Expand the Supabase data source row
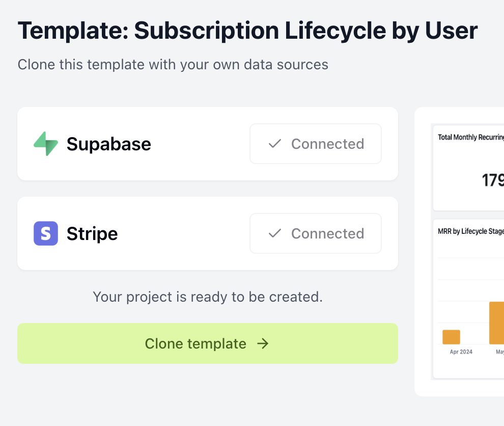504x426 pixels. pos(208,144)
